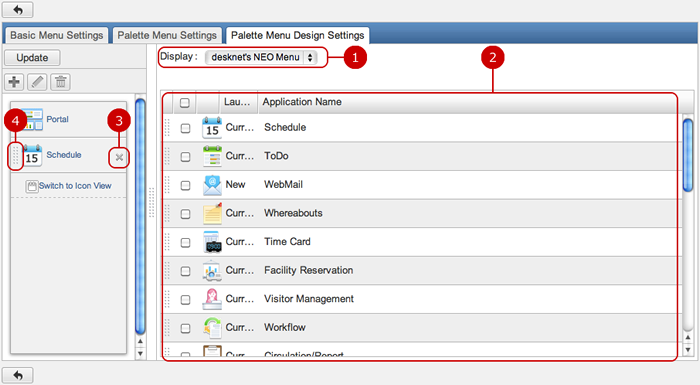The image size is (700, 385).
Task: Select the Palette Menu Design Settings tab
Action: click(x=297, y=35)
